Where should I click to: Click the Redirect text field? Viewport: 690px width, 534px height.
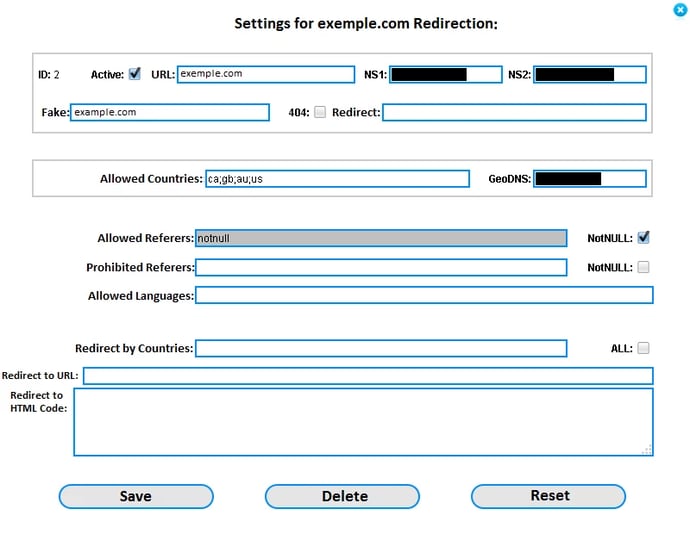pos(514,112)
